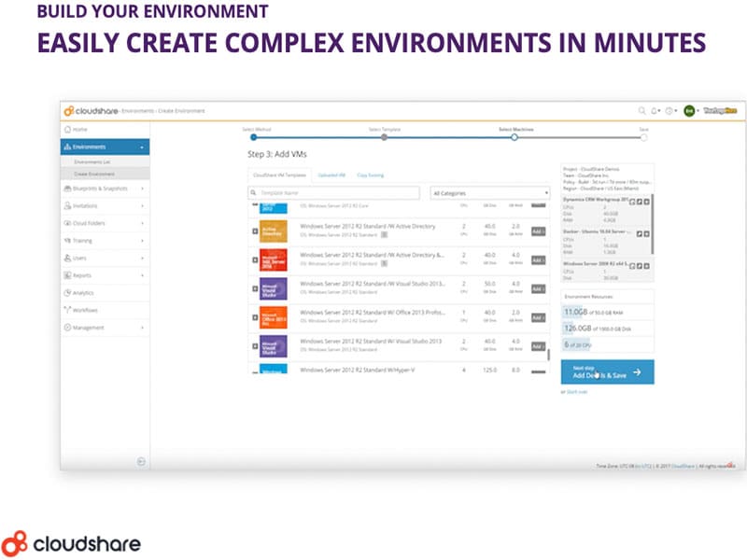Image resolution: width=747 pixels, height=560 pixels.
Task: Add the /W Active Directory template
Action: point(539,231)
